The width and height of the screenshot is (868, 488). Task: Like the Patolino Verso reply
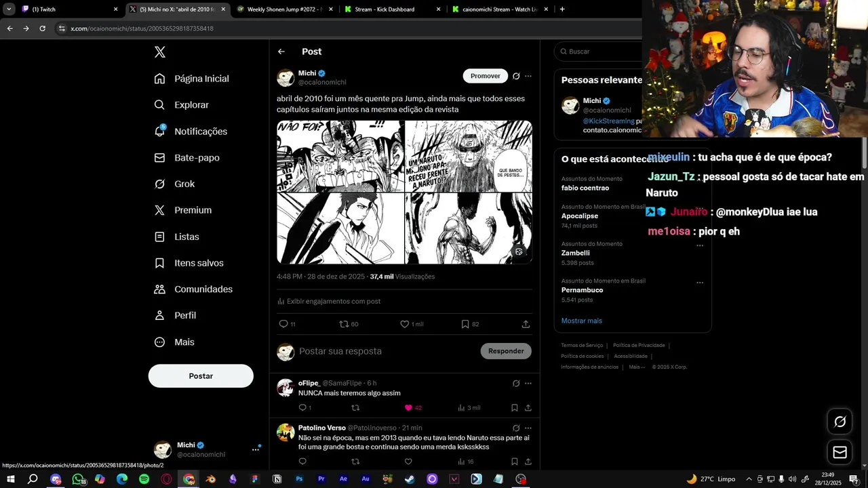coord(408,462)
